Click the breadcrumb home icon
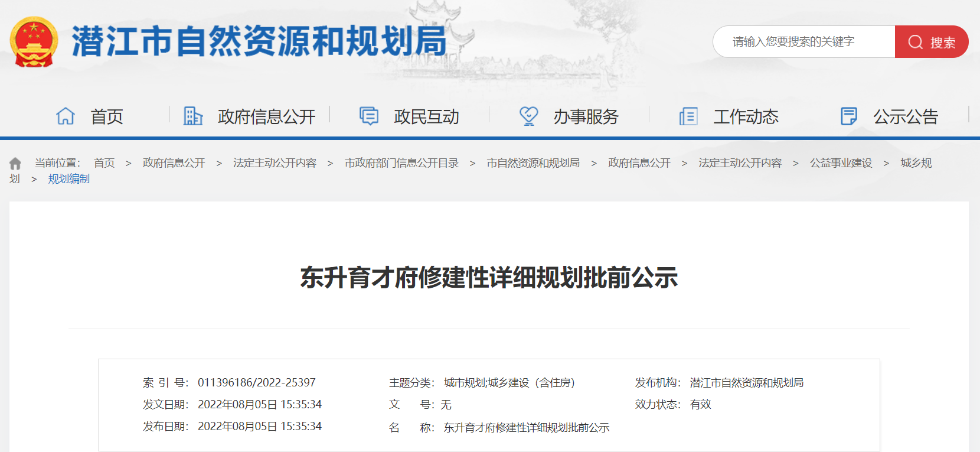 point(15,163)
